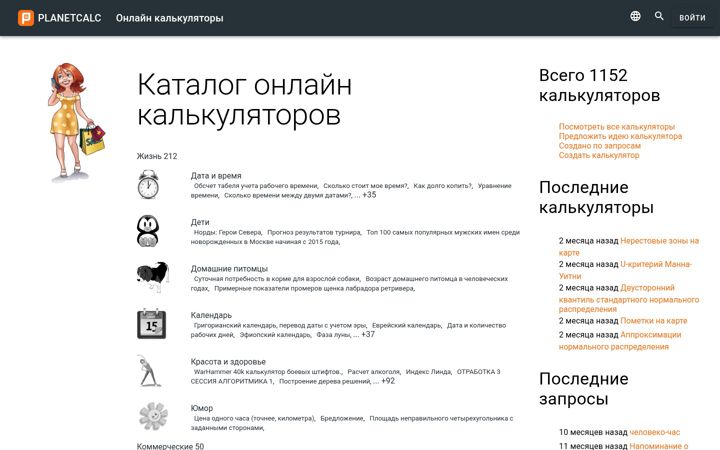Viewport: 720px width, 450px height.
Task: Expand +35 more in Дата и время
Action: [369, 195]
